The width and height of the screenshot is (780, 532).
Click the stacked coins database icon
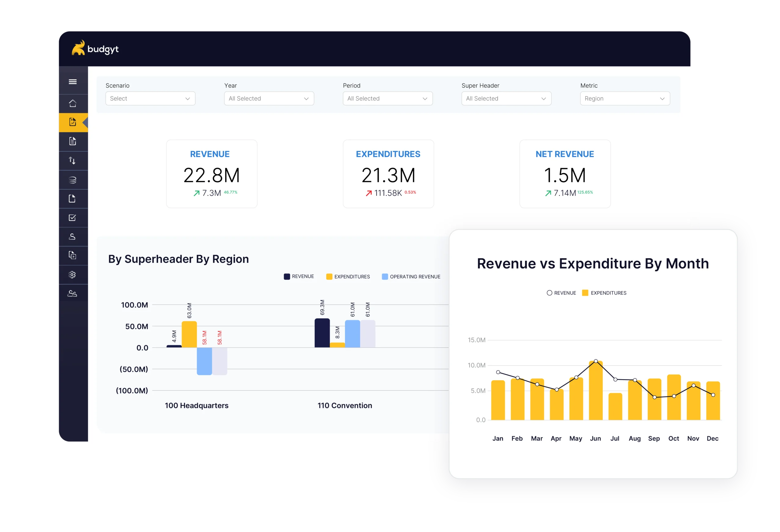point(73,180)
